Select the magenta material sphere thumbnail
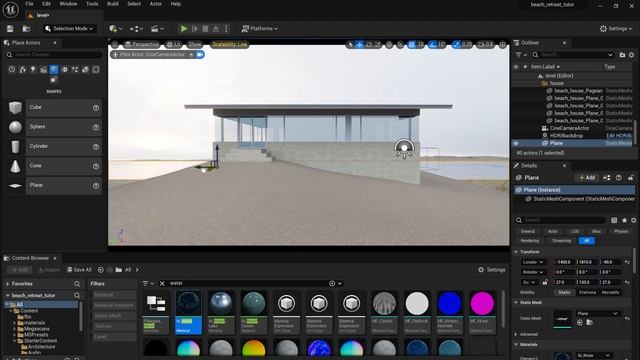The width and height of the screenshot is (640, 360). click(x=482, y=304)
